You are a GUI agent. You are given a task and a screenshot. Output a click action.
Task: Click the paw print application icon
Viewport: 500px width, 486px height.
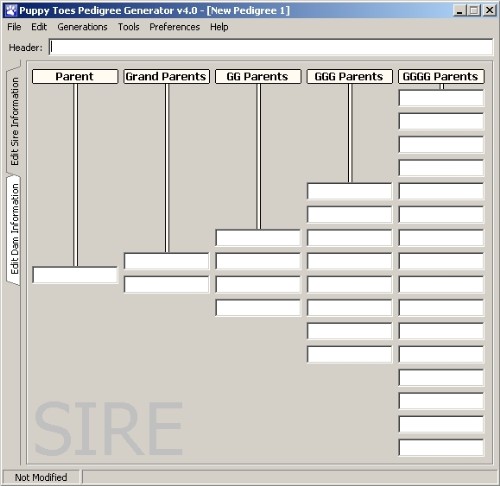pos(11,10)
